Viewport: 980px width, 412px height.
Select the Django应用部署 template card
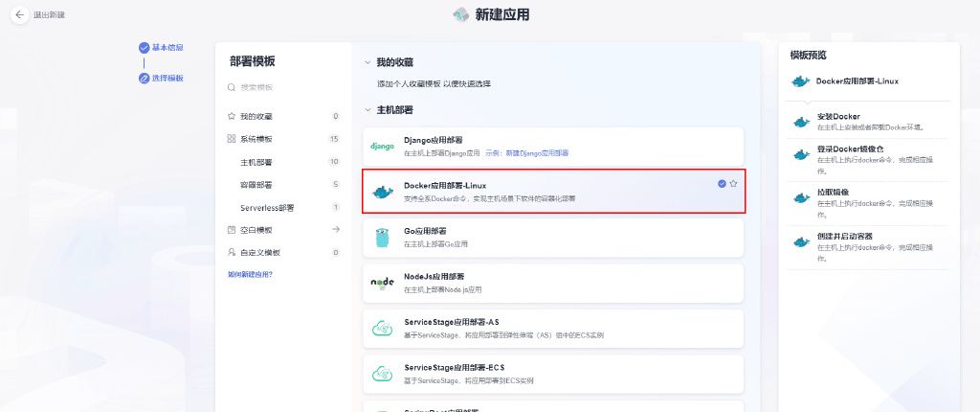click(x=553, y=147)
